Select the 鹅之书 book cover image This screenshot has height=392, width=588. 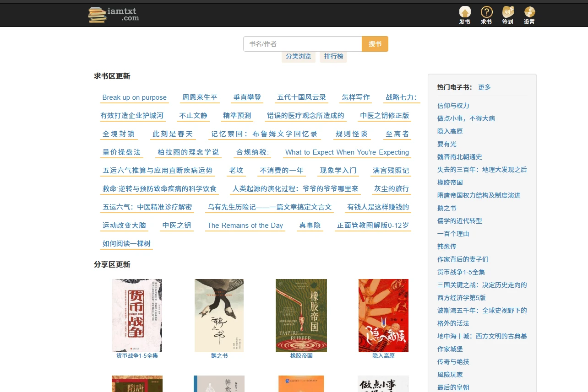(219, 315)
